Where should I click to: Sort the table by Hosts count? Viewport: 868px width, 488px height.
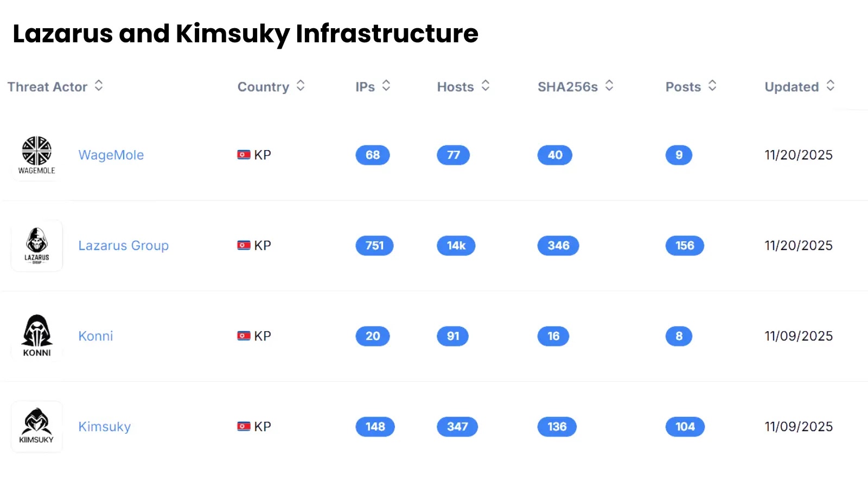tap(487, 86)
